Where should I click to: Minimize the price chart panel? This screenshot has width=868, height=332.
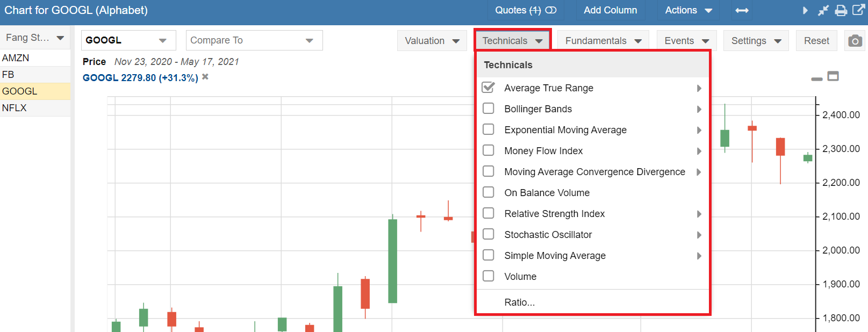click(817, 78)
